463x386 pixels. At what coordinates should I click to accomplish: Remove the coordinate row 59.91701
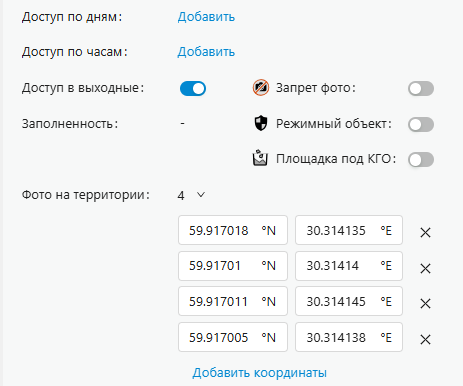coord(425,268)
